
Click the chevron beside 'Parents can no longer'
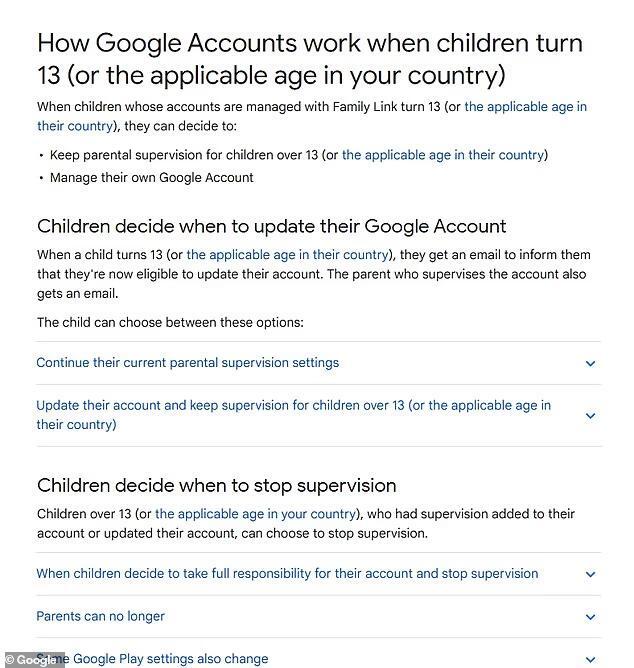coord(590,617)
